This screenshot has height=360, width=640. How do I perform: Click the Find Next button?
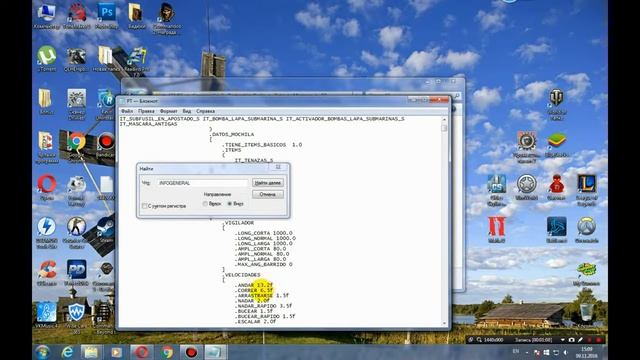pos(268,183)
